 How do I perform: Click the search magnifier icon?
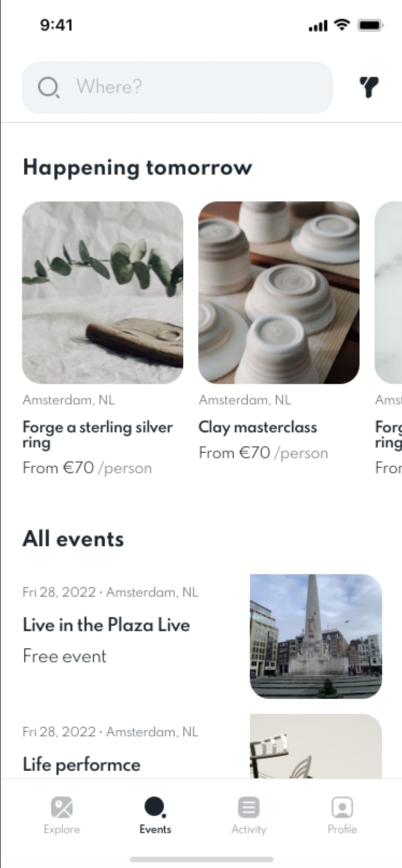(x=48, y=87)
